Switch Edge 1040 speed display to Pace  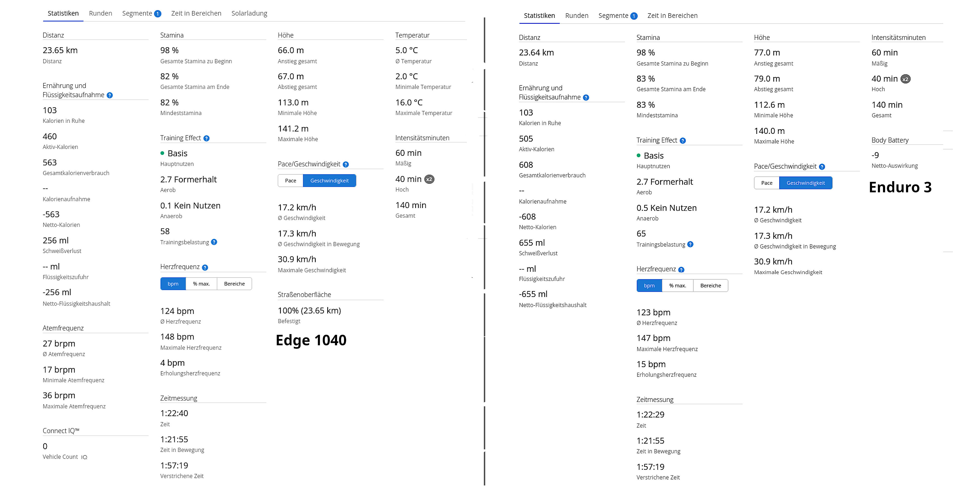coord(291,181)
